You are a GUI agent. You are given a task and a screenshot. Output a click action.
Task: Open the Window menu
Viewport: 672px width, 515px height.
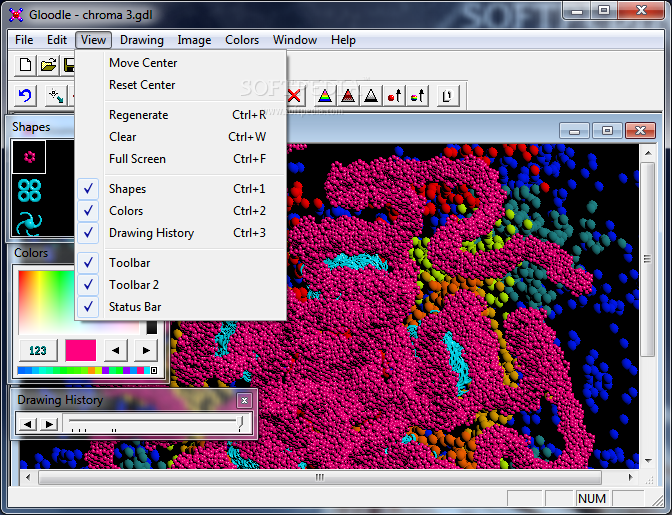[x=295, y=40]
